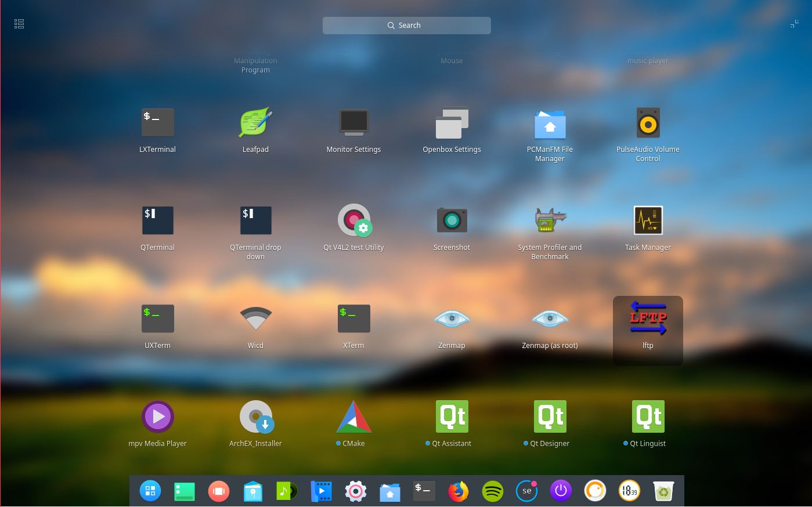
Task: Open the Wicd network manager
Action: coord(255,325)
